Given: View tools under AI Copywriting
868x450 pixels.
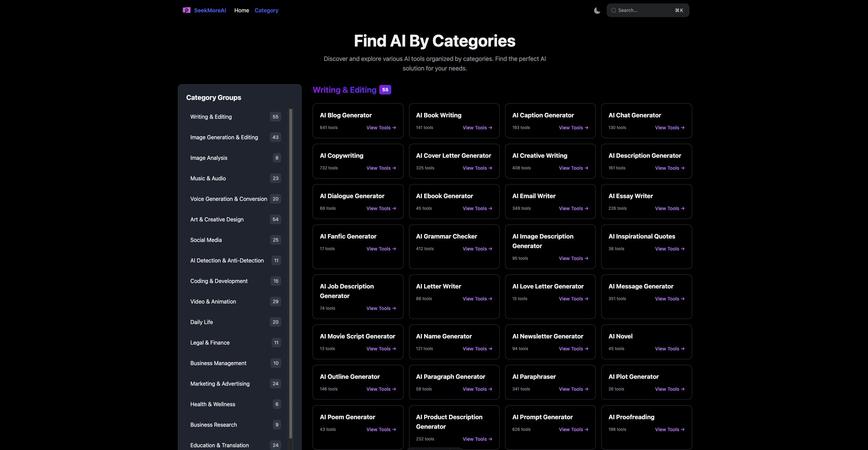Looking at the screenshot, I should [381, 168].
